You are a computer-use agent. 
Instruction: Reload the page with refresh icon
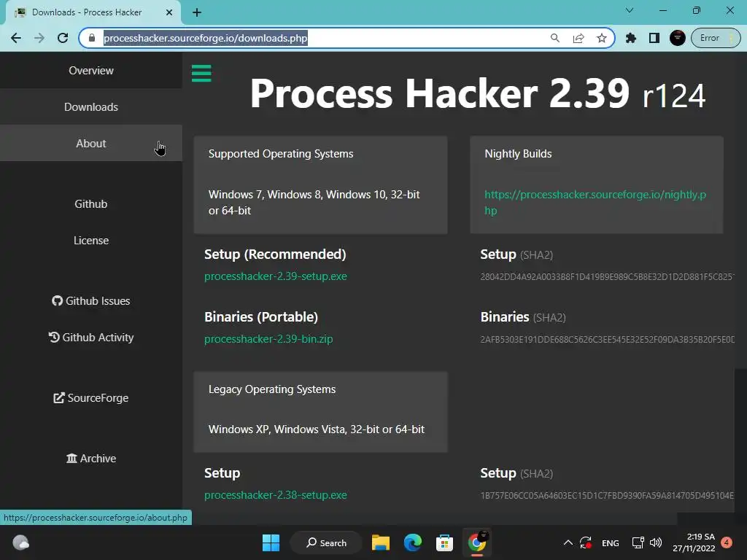(x=63, y=38)
